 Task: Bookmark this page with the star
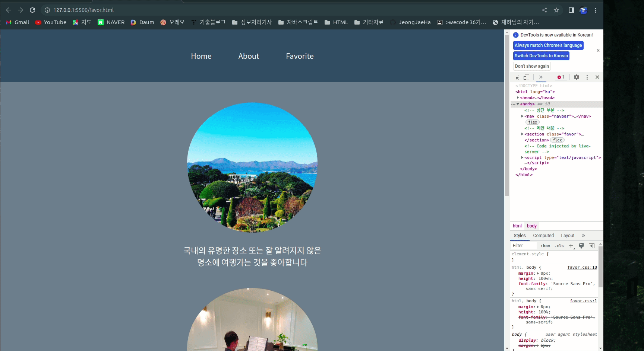coord(556,10)
